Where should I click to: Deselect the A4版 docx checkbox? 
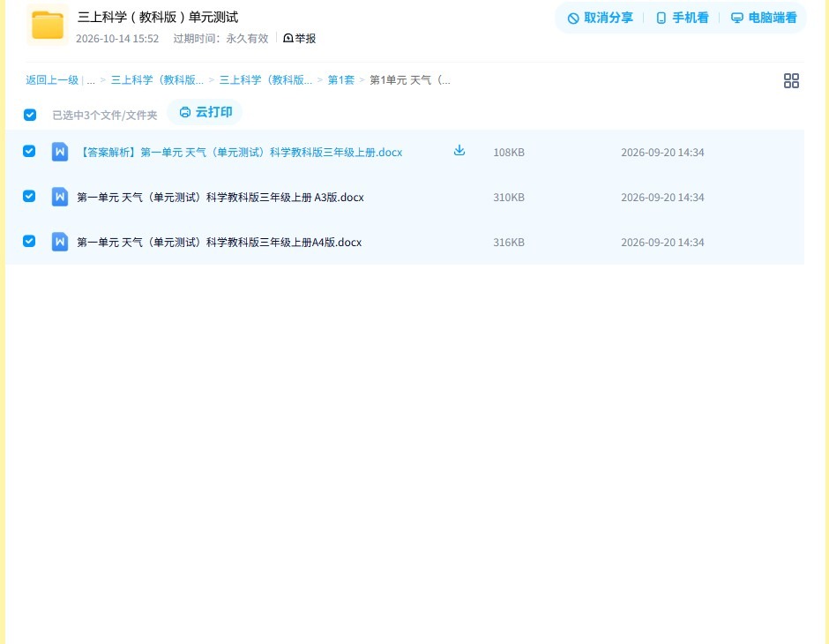[x=29, y=241]
